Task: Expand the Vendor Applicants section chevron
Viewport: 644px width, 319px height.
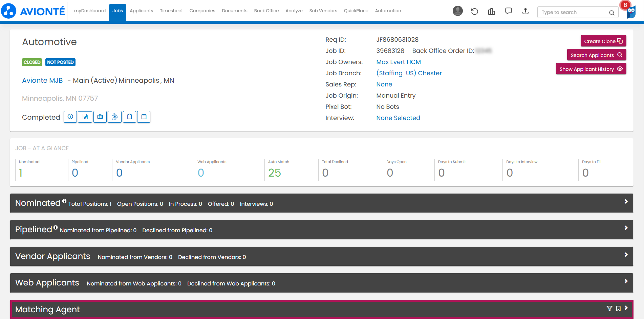Action: 626,255
